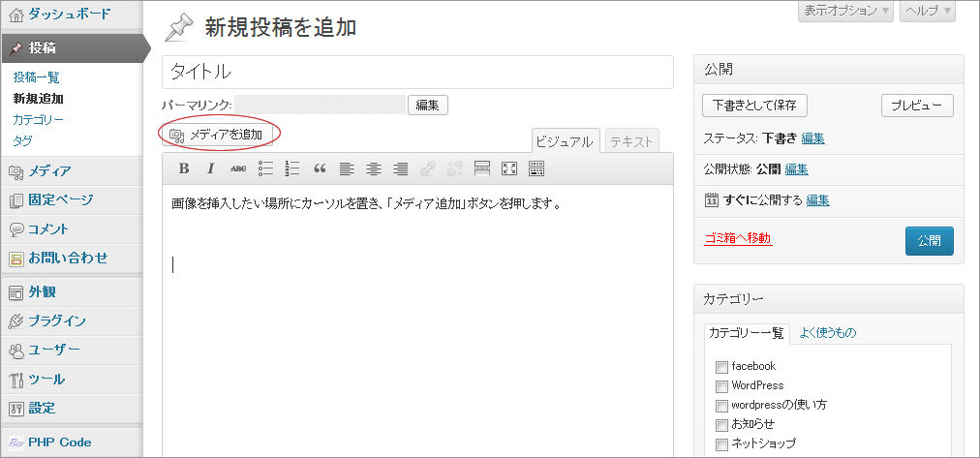
Task: Insert a bulleted list
Action: point(265,168)
